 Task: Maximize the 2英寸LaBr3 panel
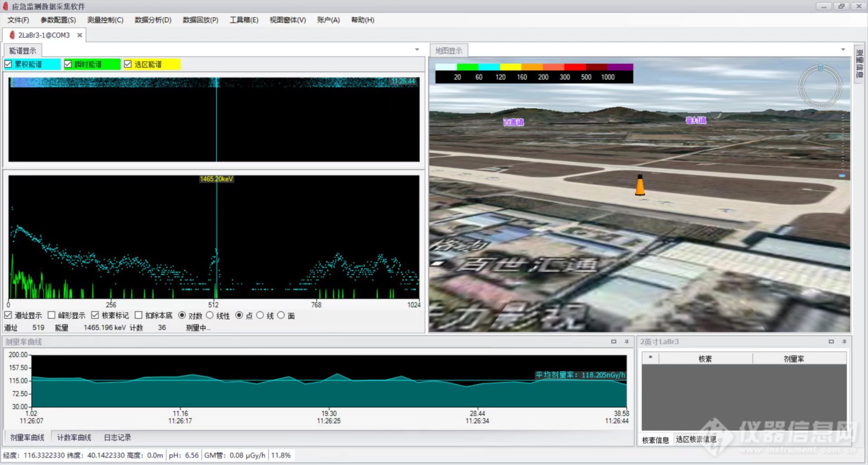[831, 342]
